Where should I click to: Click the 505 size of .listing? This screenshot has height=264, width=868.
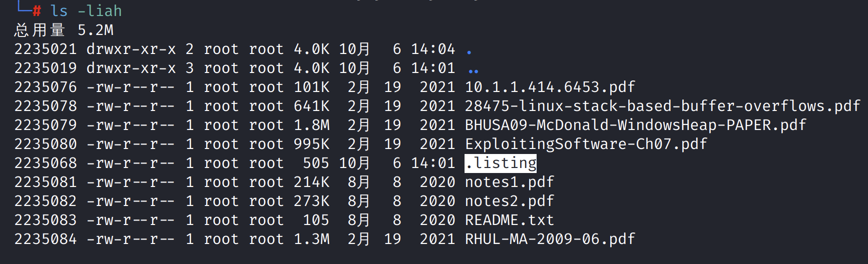click(316, 163)
